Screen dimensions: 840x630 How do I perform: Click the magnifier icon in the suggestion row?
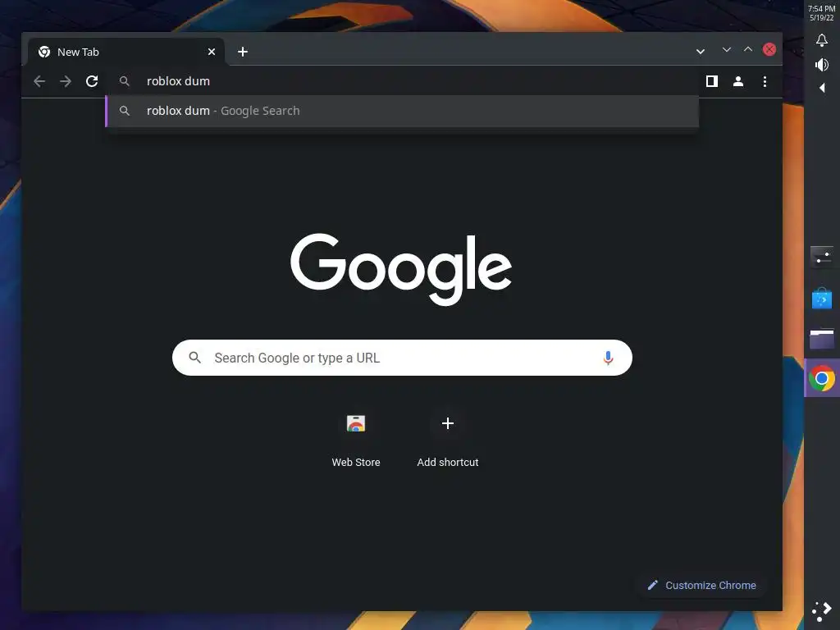click(125, 111)
